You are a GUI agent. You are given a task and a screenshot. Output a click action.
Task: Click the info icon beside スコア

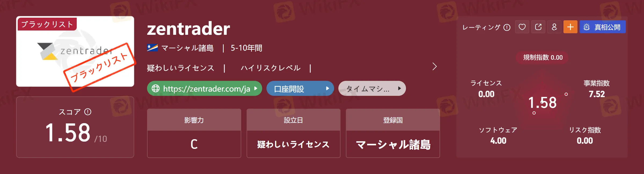88,112
